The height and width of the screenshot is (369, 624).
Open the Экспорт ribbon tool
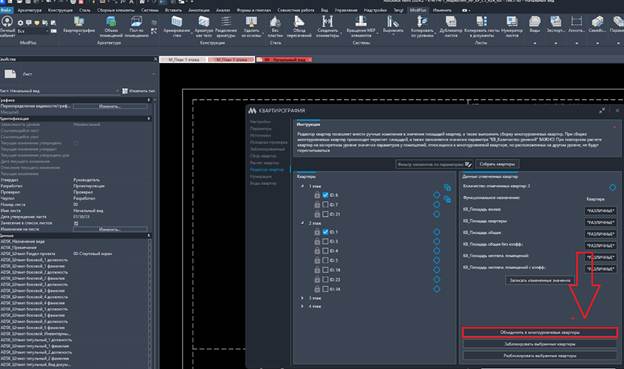point(555,24)
